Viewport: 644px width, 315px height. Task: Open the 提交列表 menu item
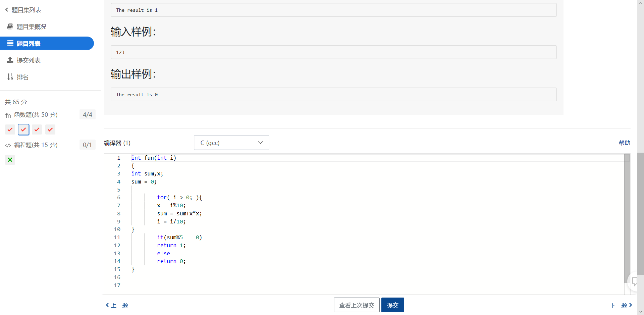click(x=29, y=60)
